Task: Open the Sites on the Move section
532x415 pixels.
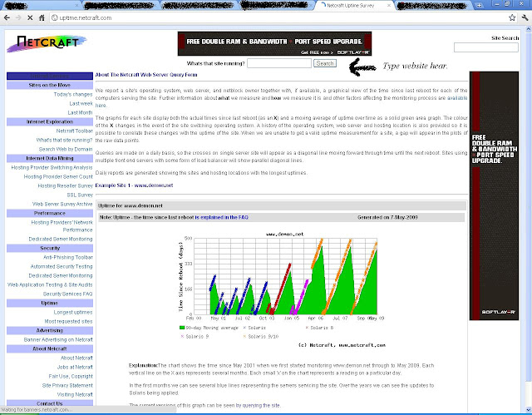Action: tap(50, 85)
